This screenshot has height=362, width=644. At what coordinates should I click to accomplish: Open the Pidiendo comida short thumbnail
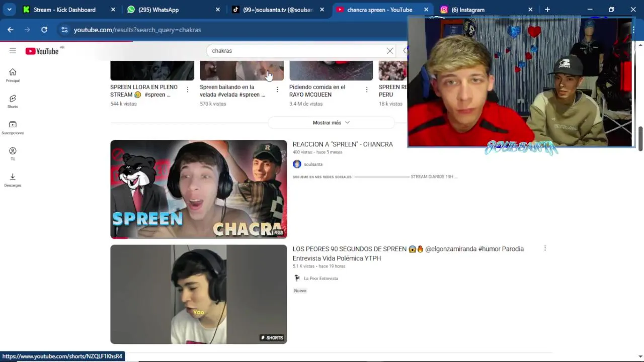click(331, 70)
